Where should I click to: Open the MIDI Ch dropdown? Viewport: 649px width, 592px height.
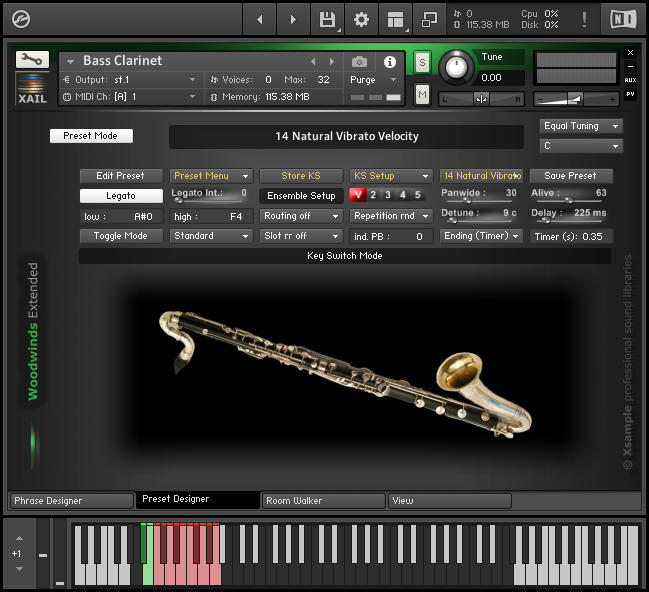(x=130, y=97)
